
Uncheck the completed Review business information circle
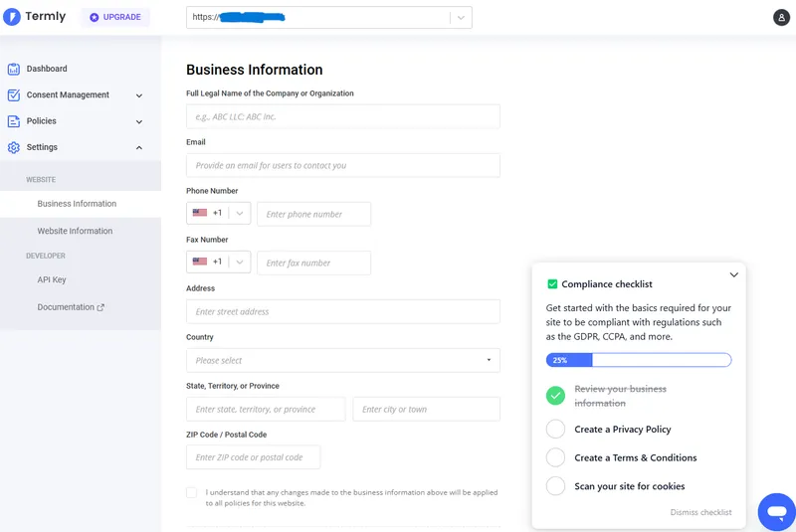click(x=555, y=396)
